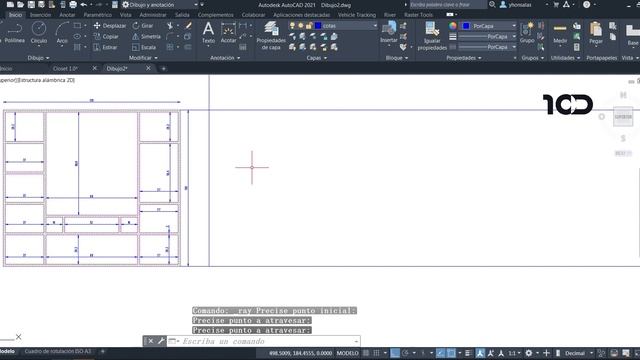This screenshot has width=640, height=360.
Task: Open the Vista ribbon tab
Action: pos(125,15)
